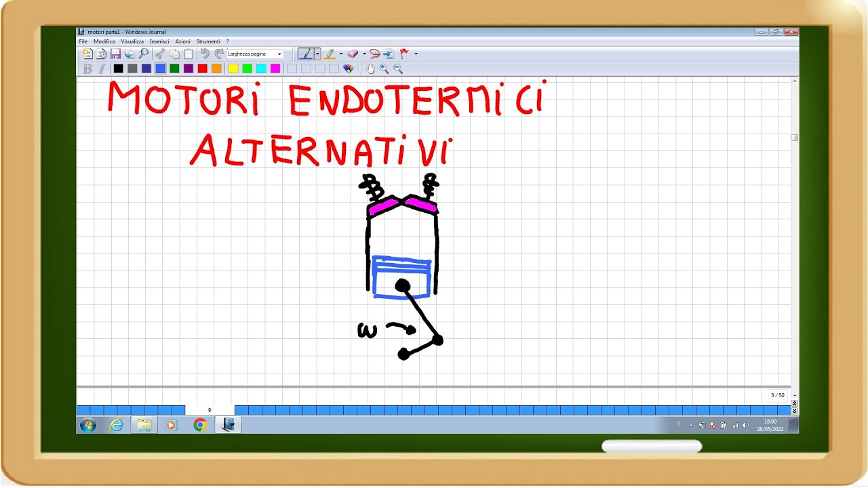868x488 pixels.
Task: Select the Eraser tool
Action: coord(353,54)
